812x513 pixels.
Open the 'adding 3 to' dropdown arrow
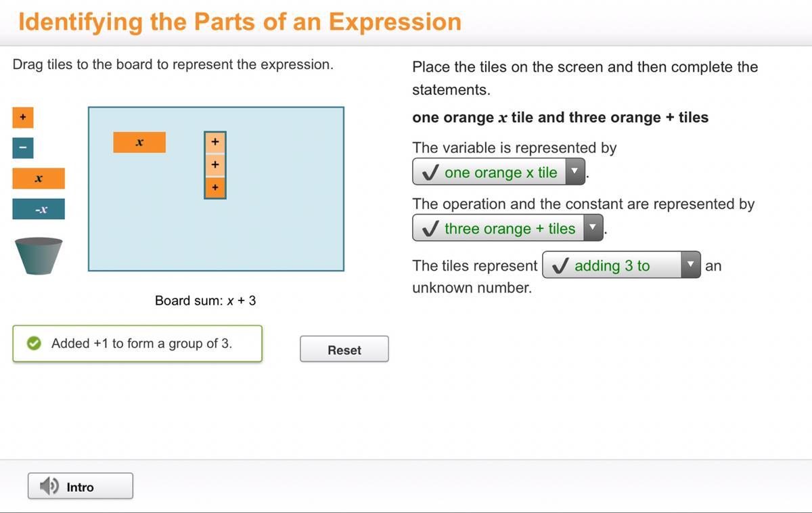tap(690, 265)
